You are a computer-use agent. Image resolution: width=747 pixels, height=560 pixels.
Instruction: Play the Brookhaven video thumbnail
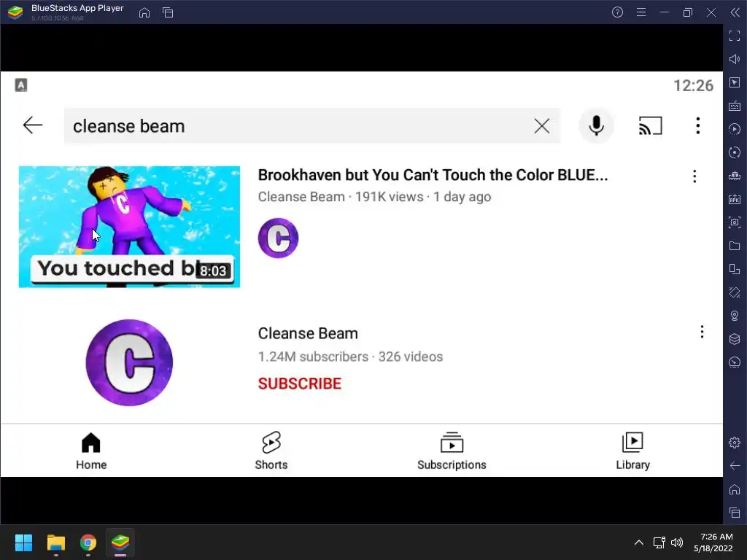click(x=129, y=227)
